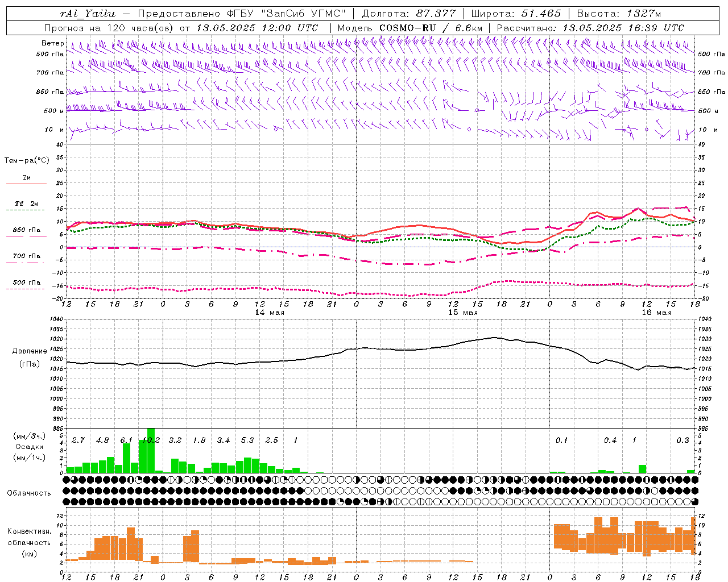Viewport: 728px width, 582px height.
Task: Click the '(км)' convective cloud unit label
Action: [x=29, y=554]
